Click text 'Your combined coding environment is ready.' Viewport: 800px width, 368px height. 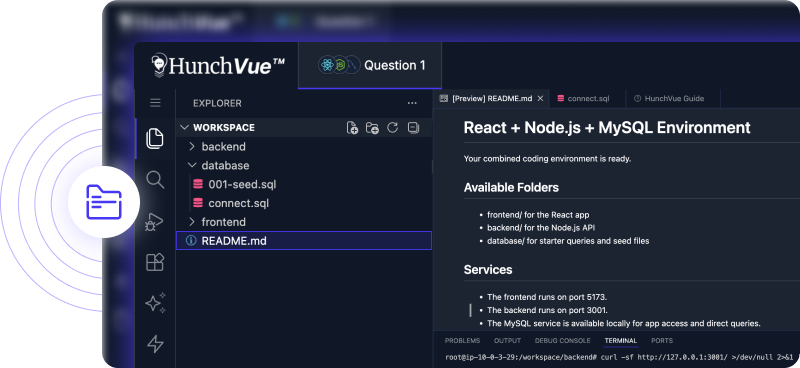[547, 159]
